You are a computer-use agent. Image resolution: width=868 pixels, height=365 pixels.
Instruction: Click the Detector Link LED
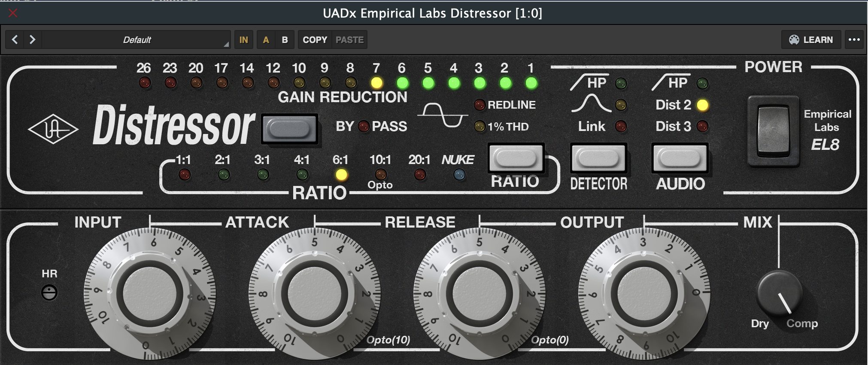(x=621, y=126)
